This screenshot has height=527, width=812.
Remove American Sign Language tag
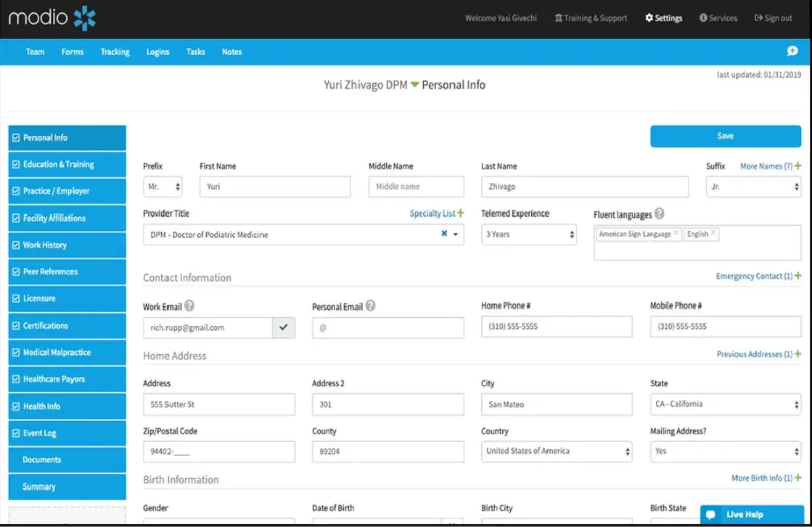[x=676, y=233]
